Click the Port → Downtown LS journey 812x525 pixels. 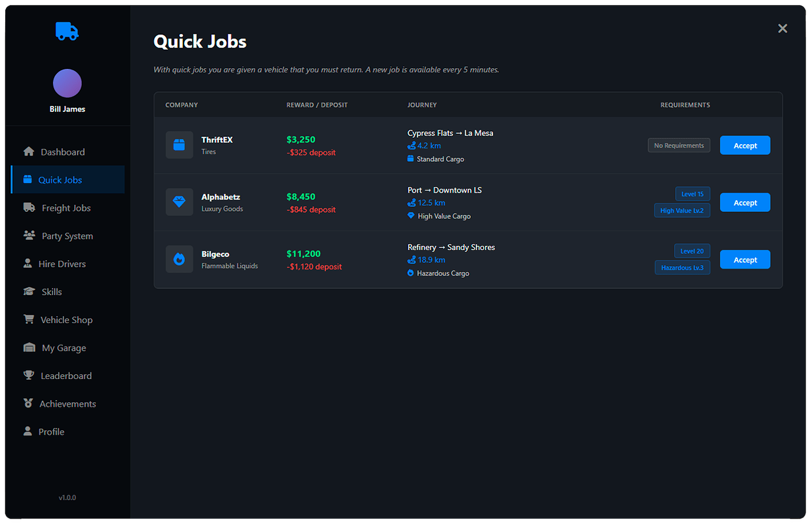point(445,190)
